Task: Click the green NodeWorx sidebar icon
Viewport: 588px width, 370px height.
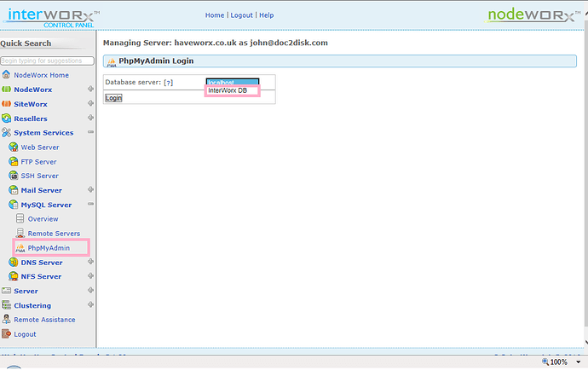Action: [6, 90]
